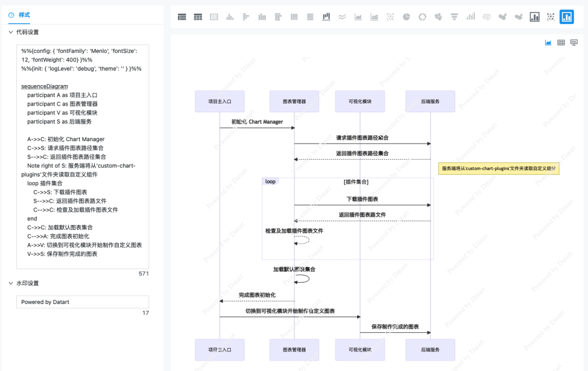This screenshot has height=371, width=588.
Task: Click the '下载插件图表' message label
Action: pyautogui.click(x=362, y=199)
